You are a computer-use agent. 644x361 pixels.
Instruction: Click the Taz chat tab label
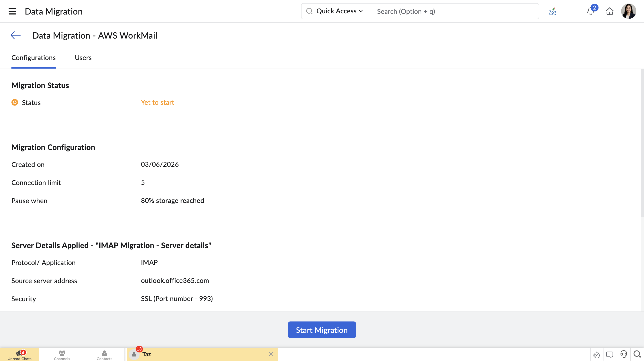pyautogui.click(x=147, y=354)
